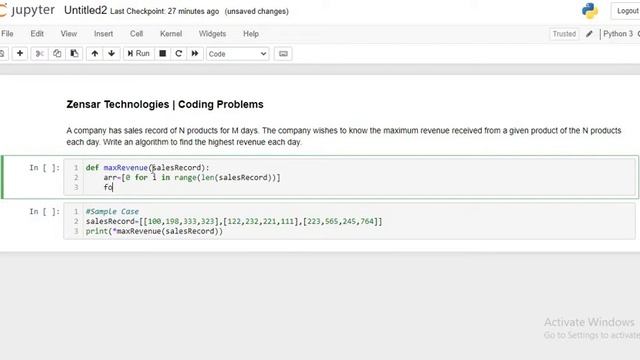Click the Jupyter logo

27,10
